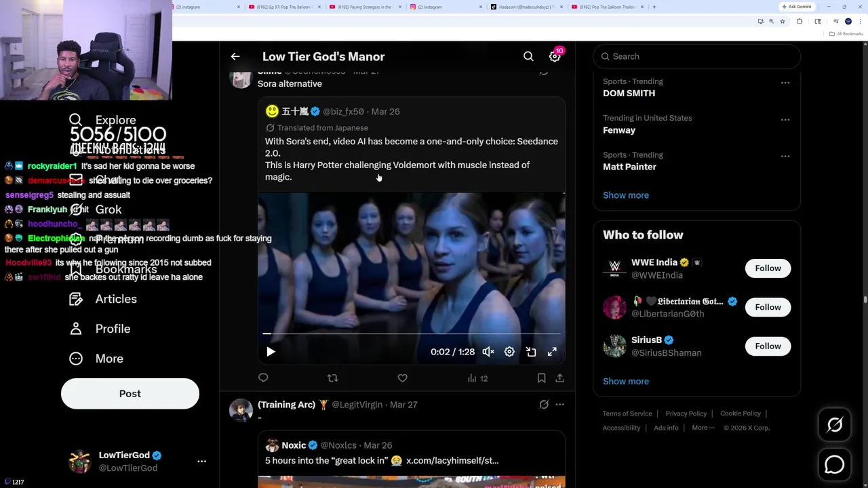Open browser zoom magnifier icon

coord(771,22)
